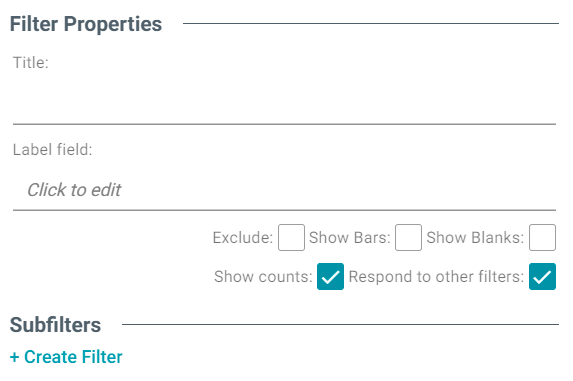This screenshot has height=381, width=573.
Task: Click the plus sign beside Create Filter
Action: tap(14, 357)
